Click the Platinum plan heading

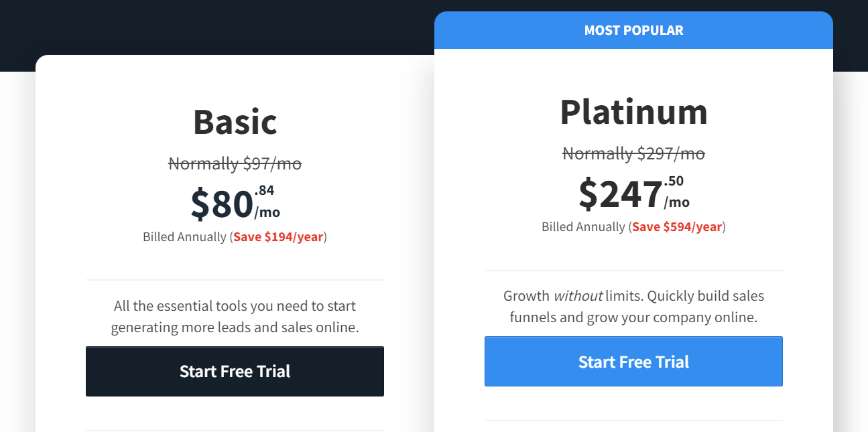pyautogui.click(x=633, y=111)
